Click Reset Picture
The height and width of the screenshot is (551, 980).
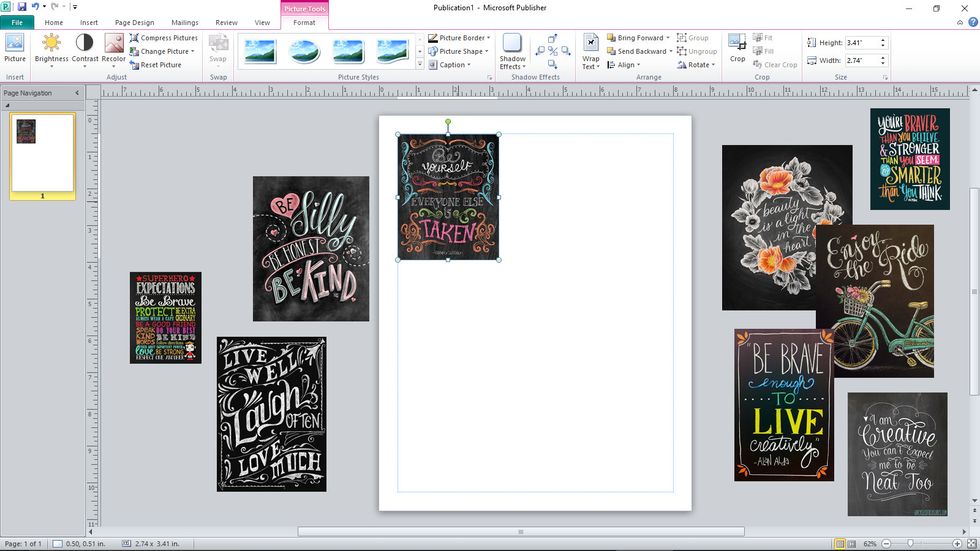click(156, 65)
